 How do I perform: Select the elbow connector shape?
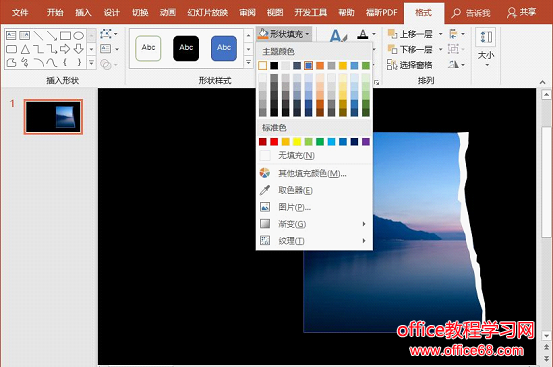click(x=38, y=49)
